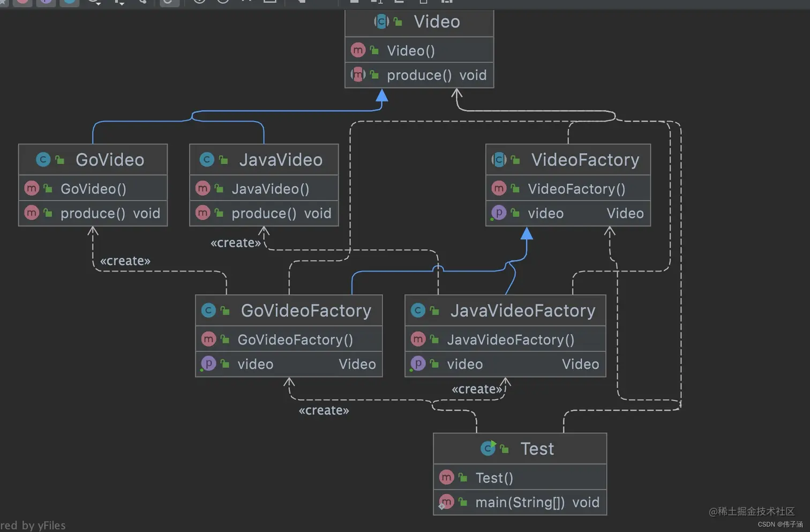
Task: Click the Test() constructor text
Action: [x=494, y=477]
